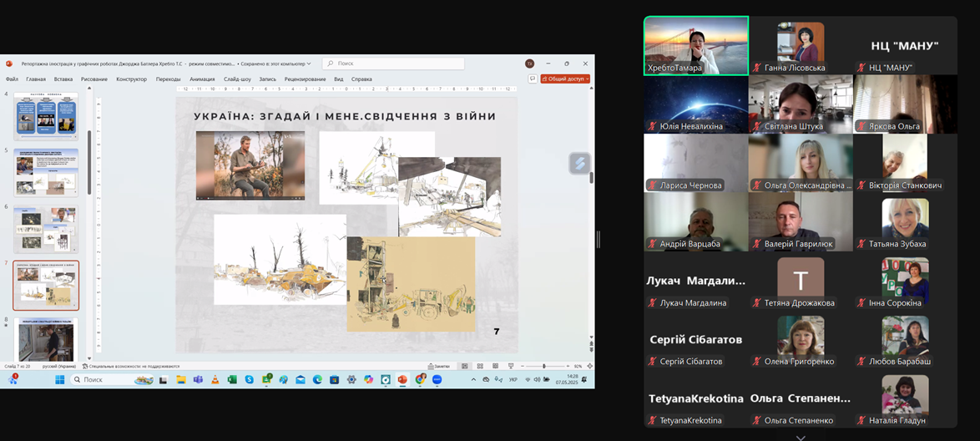Image resolution: width=980 pixels, height=441 pixels.
Task: Switch to Normal view in status bar
Action: coord(464,366)
